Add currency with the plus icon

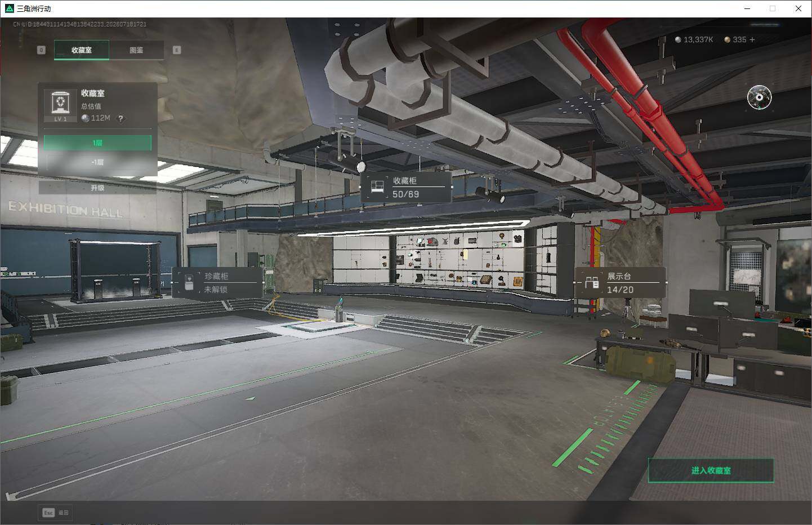(752, 39)
